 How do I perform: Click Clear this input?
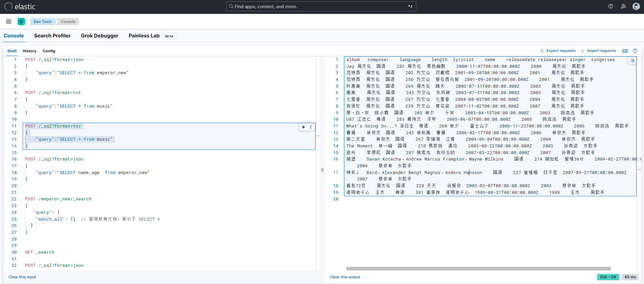[22, 277]
